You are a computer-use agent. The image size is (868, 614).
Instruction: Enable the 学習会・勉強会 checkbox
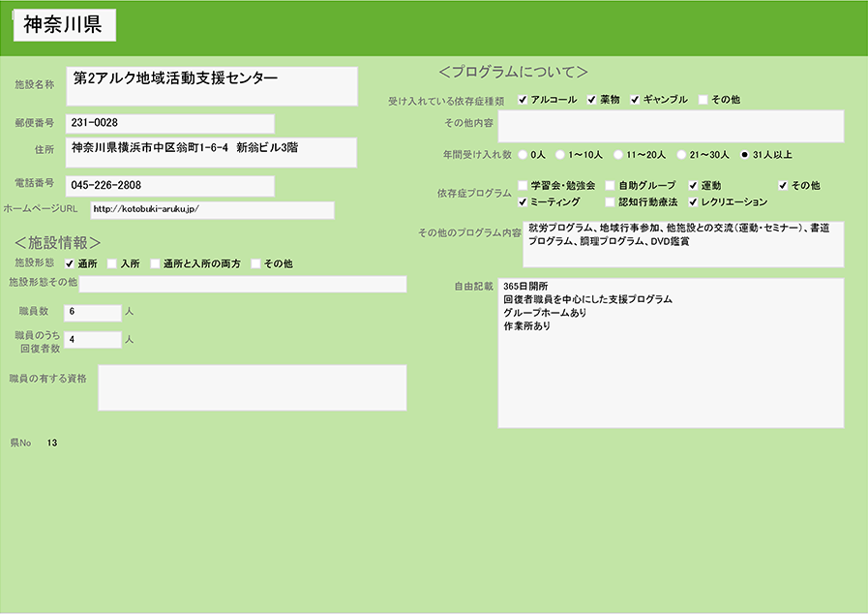point(523,185)
